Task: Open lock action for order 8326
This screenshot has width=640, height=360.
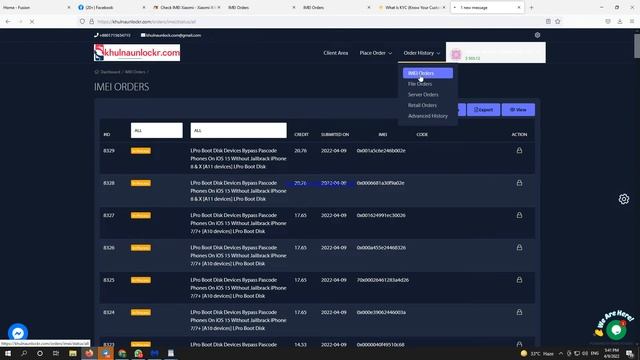Action: tap(519, 247)
